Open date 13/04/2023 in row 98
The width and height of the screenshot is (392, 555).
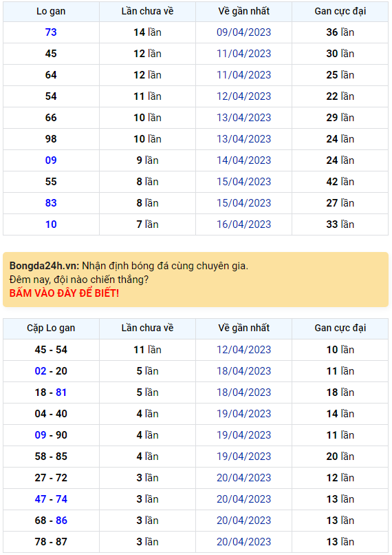[x=244, y=139]
